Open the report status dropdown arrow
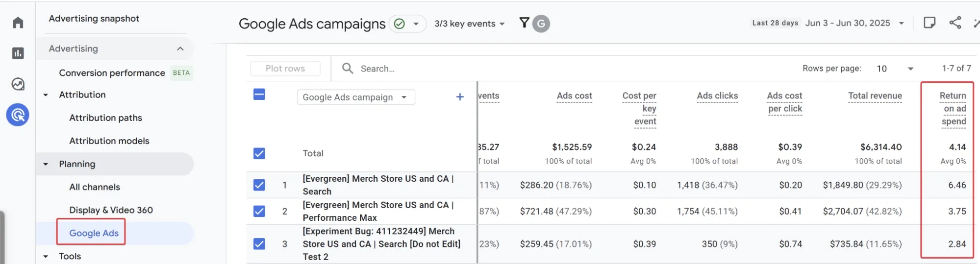Screen dimensions: 980x264 [416, 24]
